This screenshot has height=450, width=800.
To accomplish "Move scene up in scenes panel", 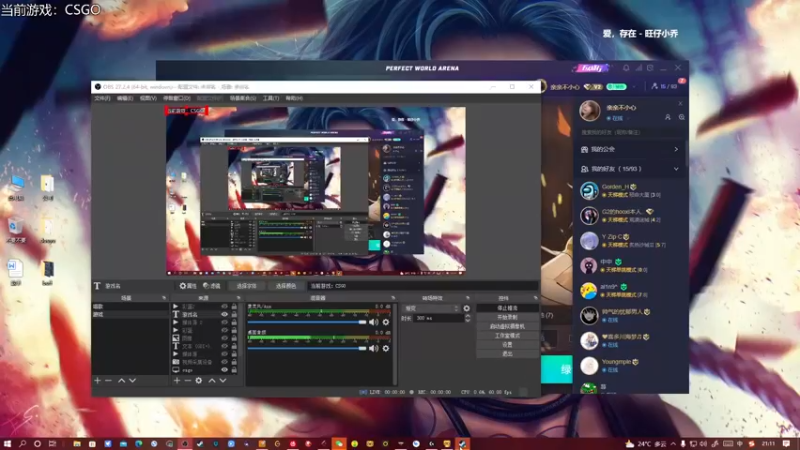I will (121, 381).
